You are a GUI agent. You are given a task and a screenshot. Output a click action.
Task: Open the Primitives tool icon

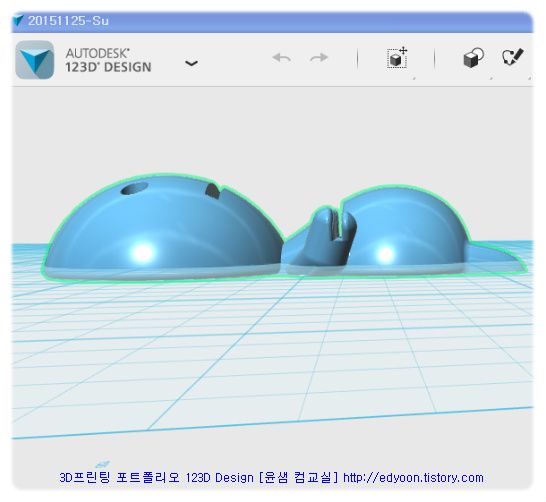click(474, 58)
